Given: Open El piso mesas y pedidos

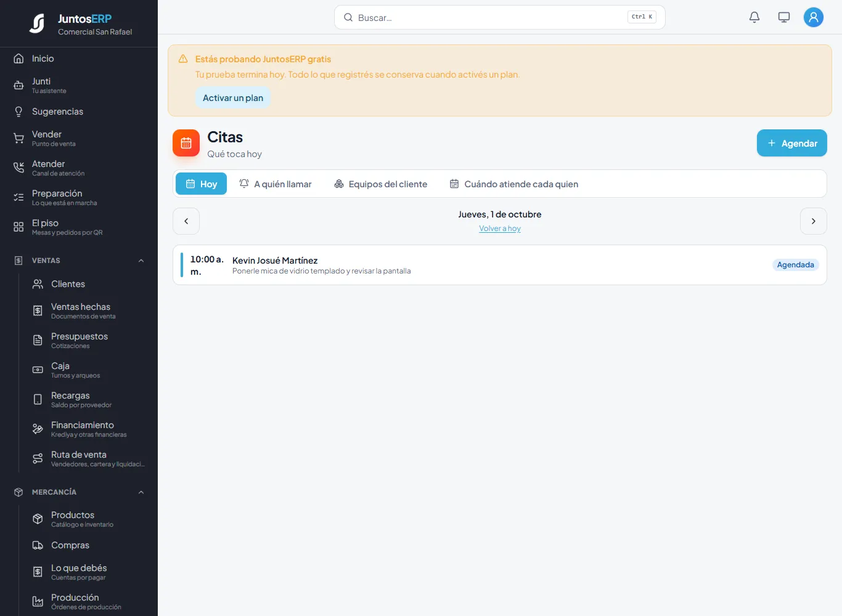Looking at the screenshot, I should pyautogui.click(x=79, y=227).
